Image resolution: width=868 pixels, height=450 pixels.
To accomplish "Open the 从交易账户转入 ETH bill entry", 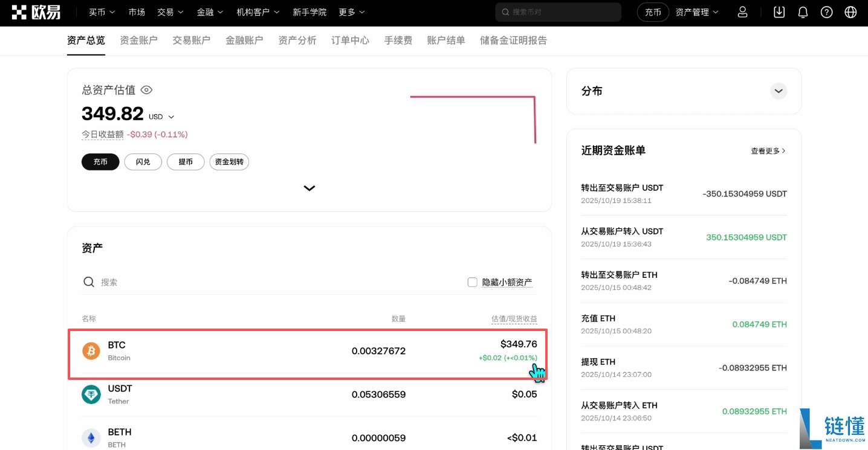I will pyautogui.click(x=684, y=411).
